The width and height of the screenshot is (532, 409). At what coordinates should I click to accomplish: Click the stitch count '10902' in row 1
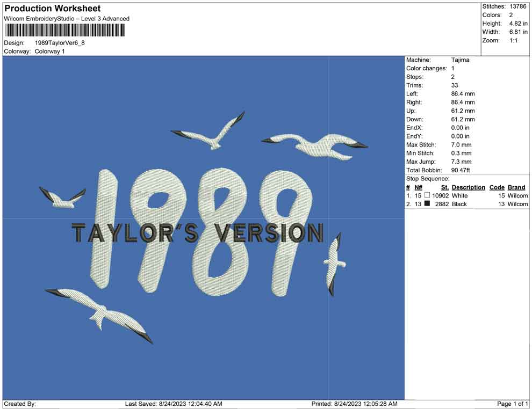coord(441,195)
